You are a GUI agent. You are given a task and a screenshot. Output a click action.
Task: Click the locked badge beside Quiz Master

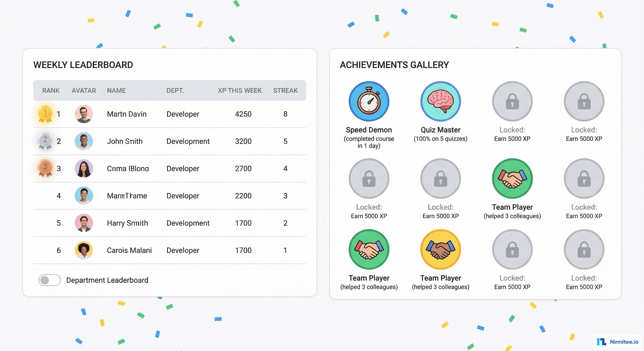tap(512, 101)
